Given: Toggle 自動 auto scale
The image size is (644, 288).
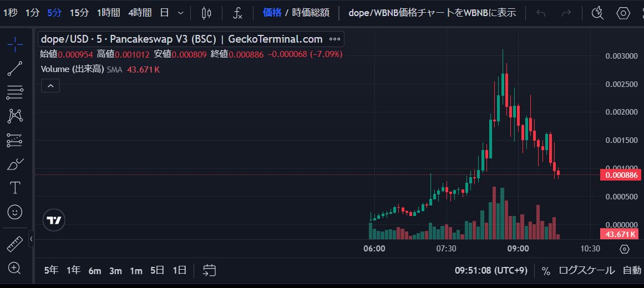Looking at the screenshot, I should point(632,270).
